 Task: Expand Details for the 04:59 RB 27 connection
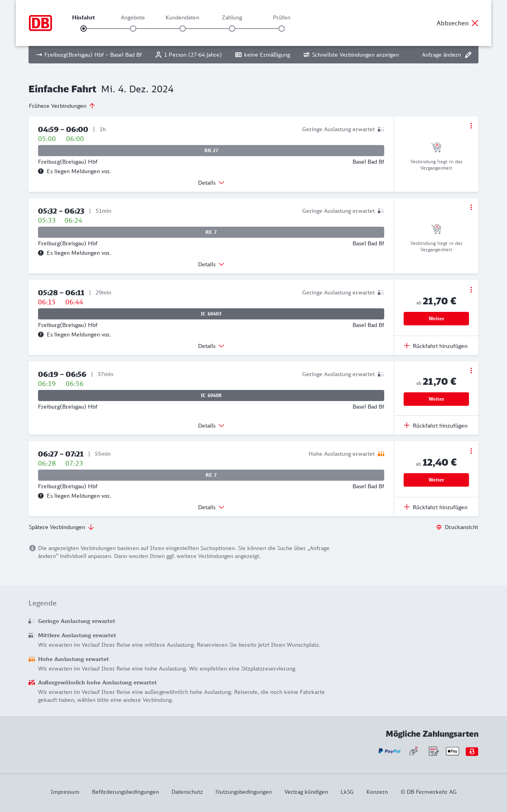pos(211,183)
